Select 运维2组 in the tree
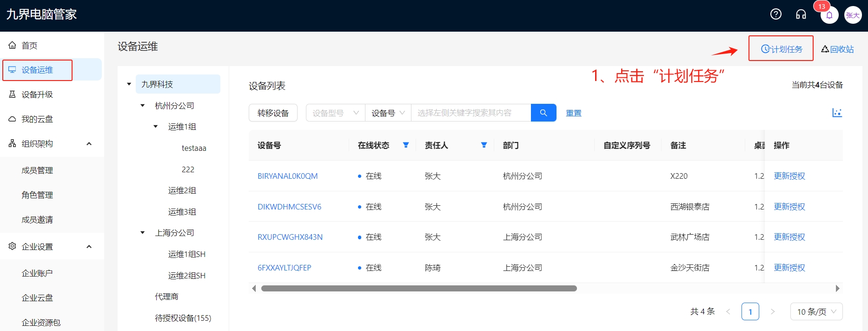Screen dimensions: 868x331 pyautogui.click(x=182, y=190)
